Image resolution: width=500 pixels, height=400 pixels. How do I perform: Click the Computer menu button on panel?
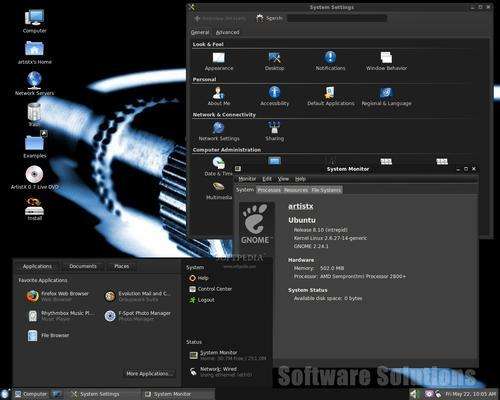(31, 394)
